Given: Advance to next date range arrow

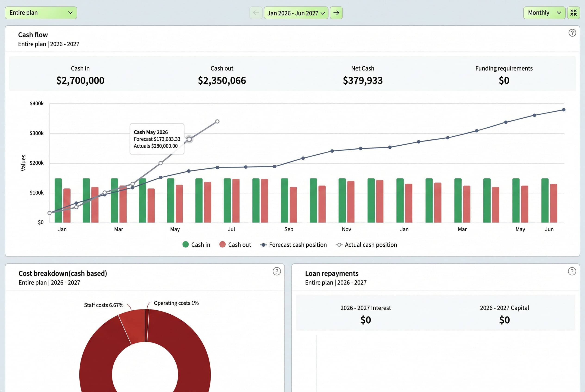Looking at the screenshot, I should 336,13.
